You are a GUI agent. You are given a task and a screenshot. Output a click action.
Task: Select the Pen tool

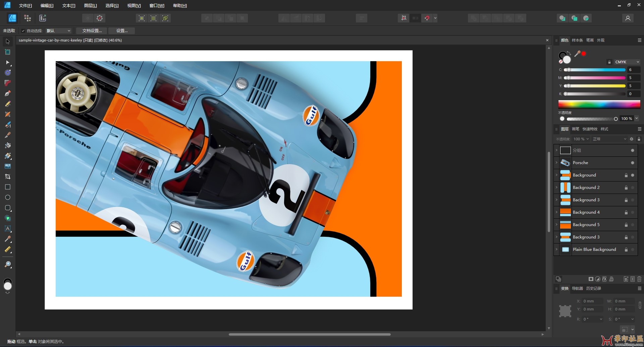(8, 93)
